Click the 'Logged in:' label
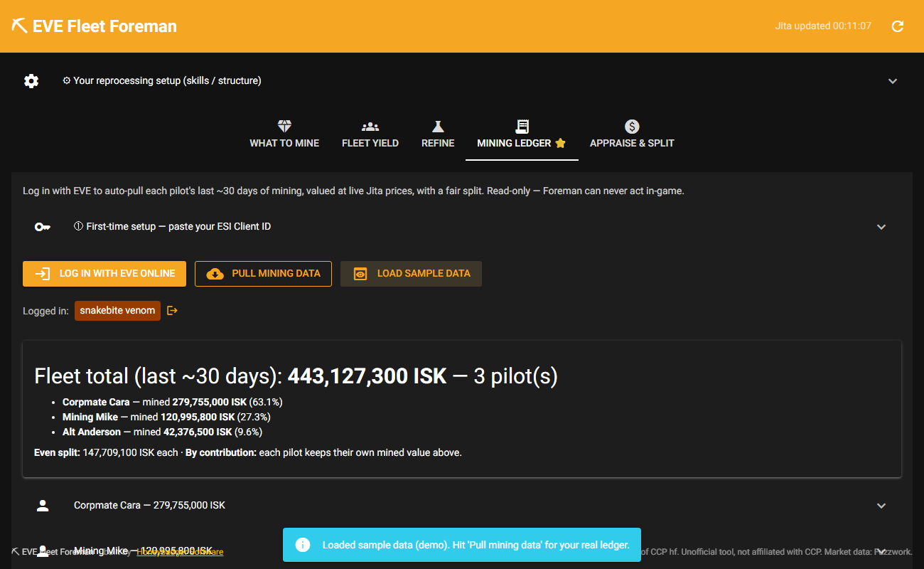Image resolution: width=924 pixels, height=569 pixels. pyautogui.click(x=45, y=311)
